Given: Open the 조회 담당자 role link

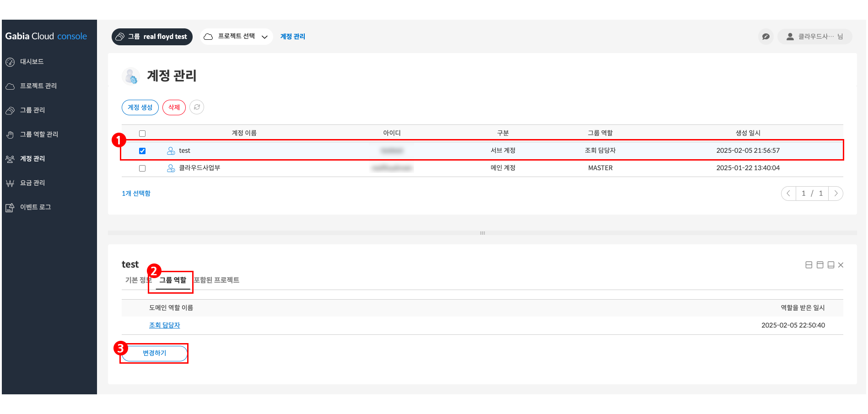Looking at the screenshot, I should [165, 325].
